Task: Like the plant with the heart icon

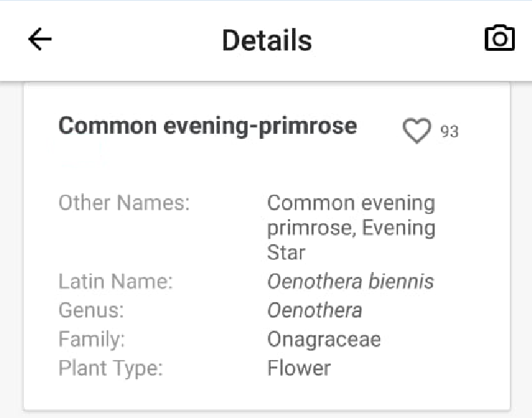Action: pos(416,131)
